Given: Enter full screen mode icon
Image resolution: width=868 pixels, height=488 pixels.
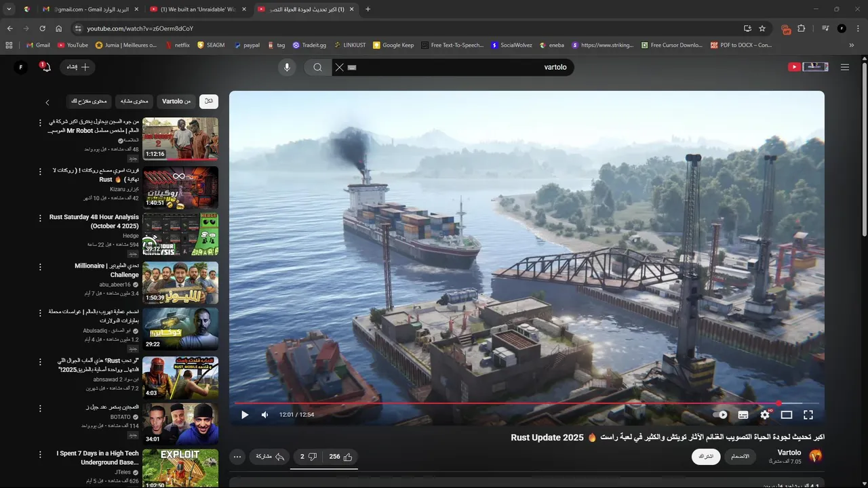Looking at the screenshot, I should tap(808, 415).
